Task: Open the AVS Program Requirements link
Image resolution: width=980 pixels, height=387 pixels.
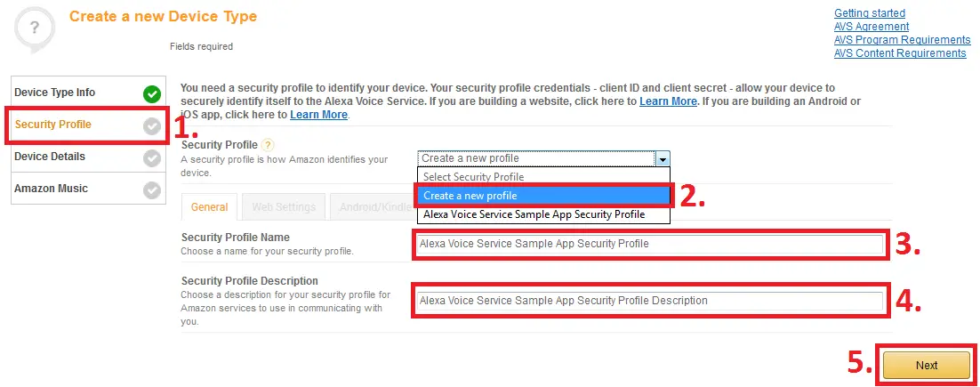Action: (x=902, y=40)
